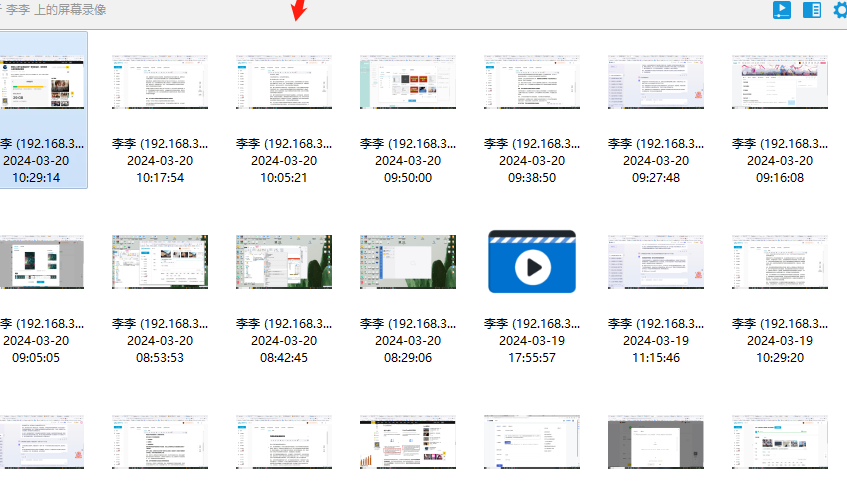Click the header title 李李 上的屏幕录像

[x=56, y=10]
